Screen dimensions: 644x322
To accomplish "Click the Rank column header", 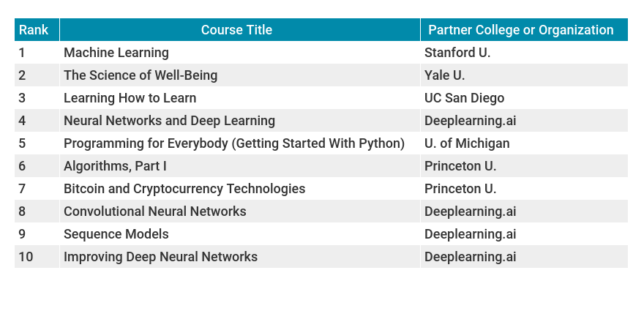I will [x=34, y=30].
